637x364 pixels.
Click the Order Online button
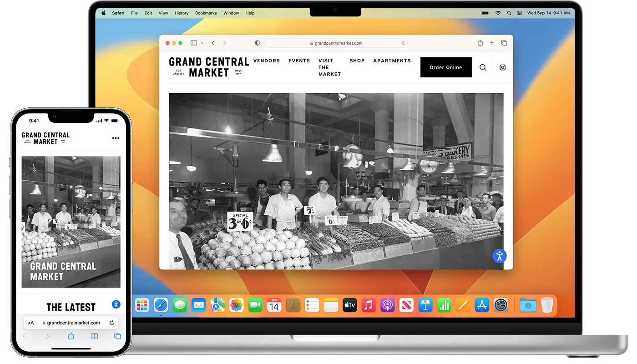[x=446, y=67]
